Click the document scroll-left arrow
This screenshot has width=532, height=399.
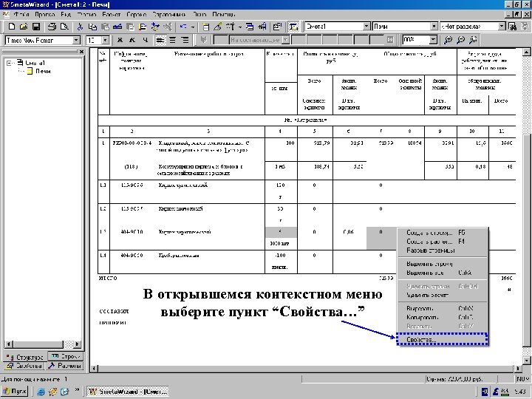[94, 368]
